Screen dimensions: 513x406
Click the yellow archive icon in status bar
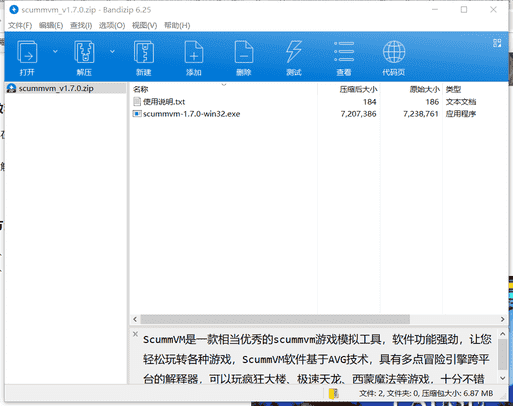333,394
